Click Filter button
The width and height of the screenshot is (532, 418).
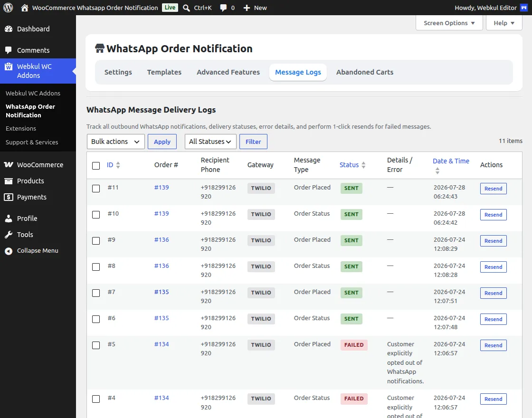pyautogui.click(x=254, y=142)
